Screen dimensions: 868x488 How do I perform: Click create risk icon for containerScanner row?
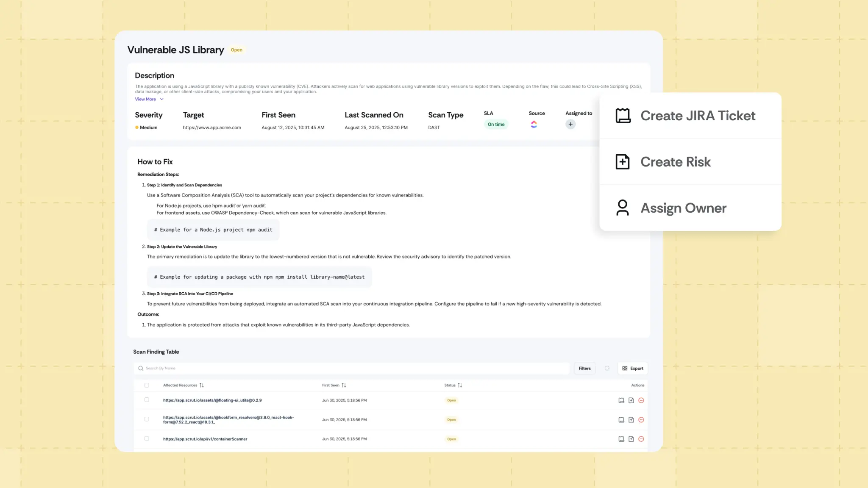[631, 439]
